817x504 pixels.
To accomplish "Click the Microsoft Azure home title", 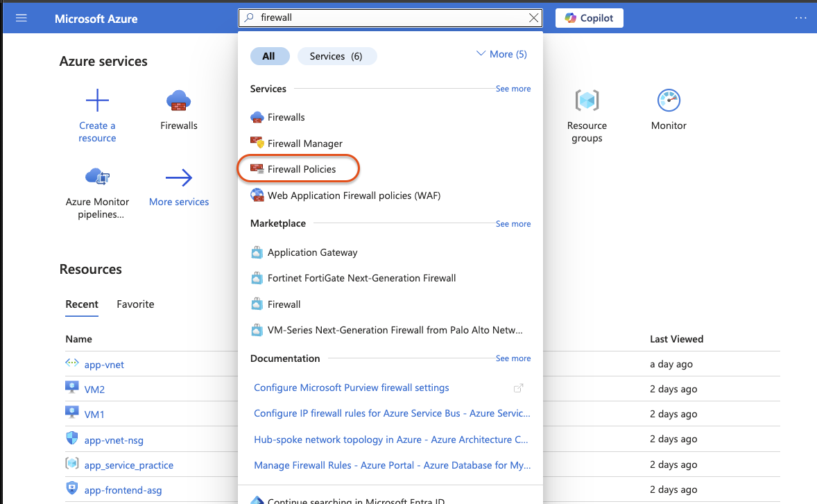I will (96, 19).
